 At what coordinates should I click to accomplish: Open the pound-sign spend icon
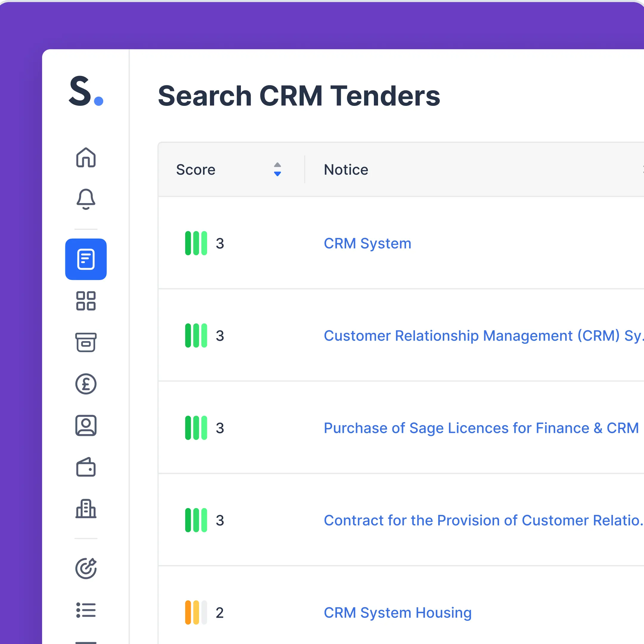click(86, 384)
